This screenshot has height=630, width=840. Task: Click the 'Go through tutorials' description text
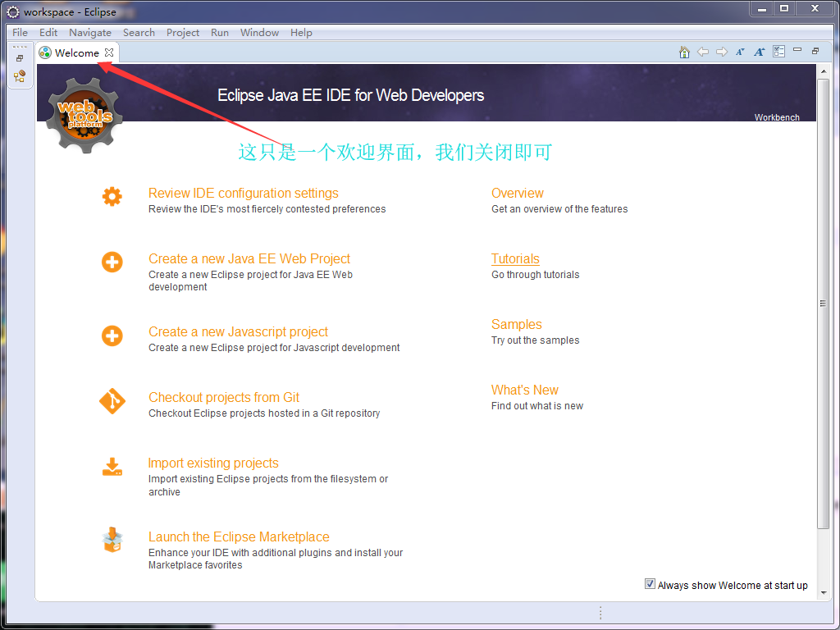[x=535, y=275]
